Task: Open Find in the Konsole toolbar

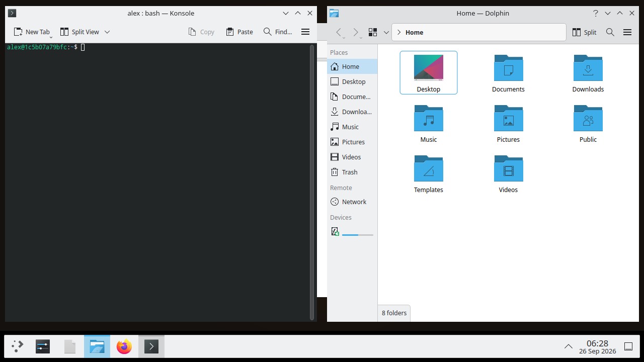Action: pyautogui.click(x=278, y=32)
